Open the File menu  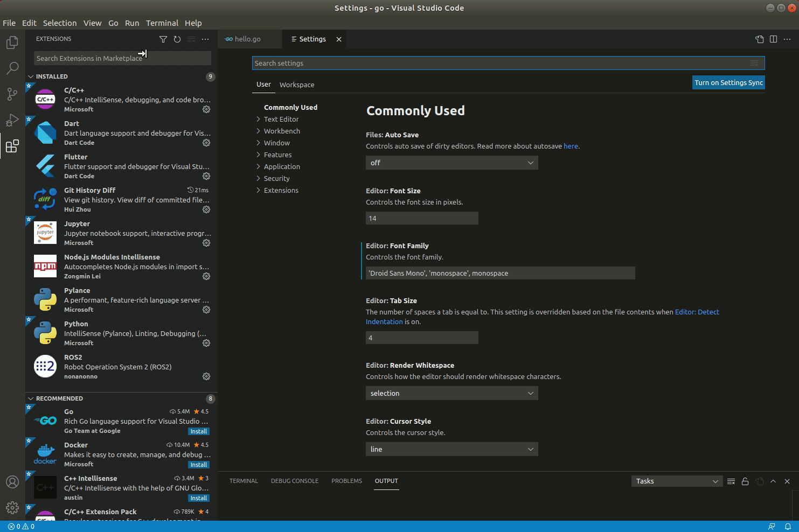pos(9,23)
